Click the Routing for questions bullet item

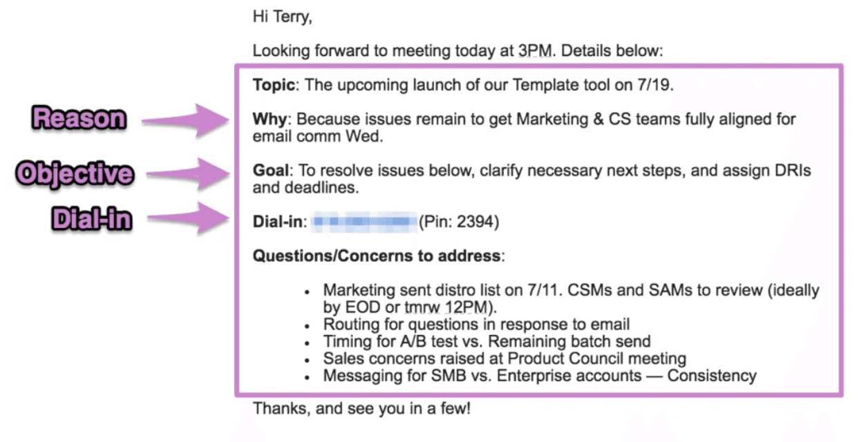[x=477, y=324]
